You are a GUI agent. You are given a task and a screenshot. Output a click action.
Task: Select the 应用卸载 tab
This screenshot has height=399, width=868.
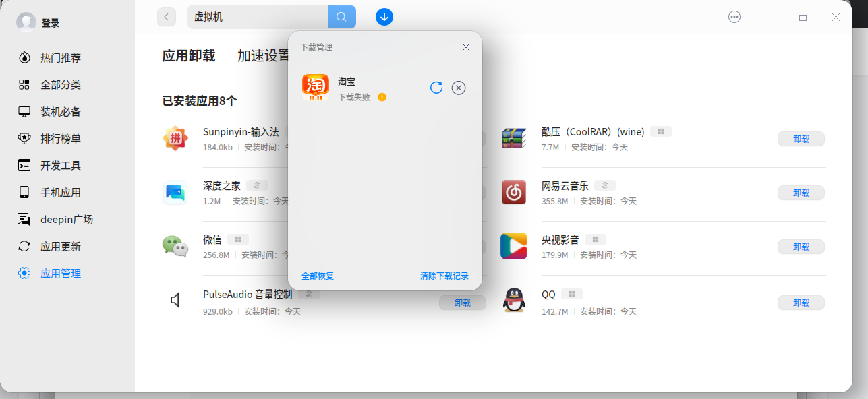click(x=190, y=57)
